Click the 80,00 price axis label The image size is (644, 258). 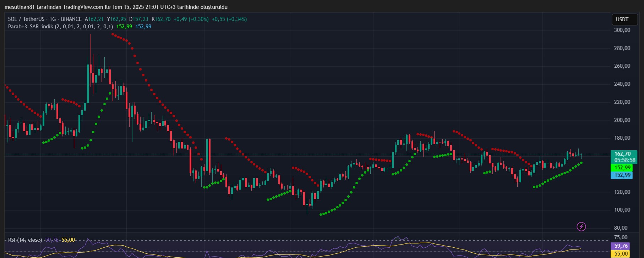point(621,228)
